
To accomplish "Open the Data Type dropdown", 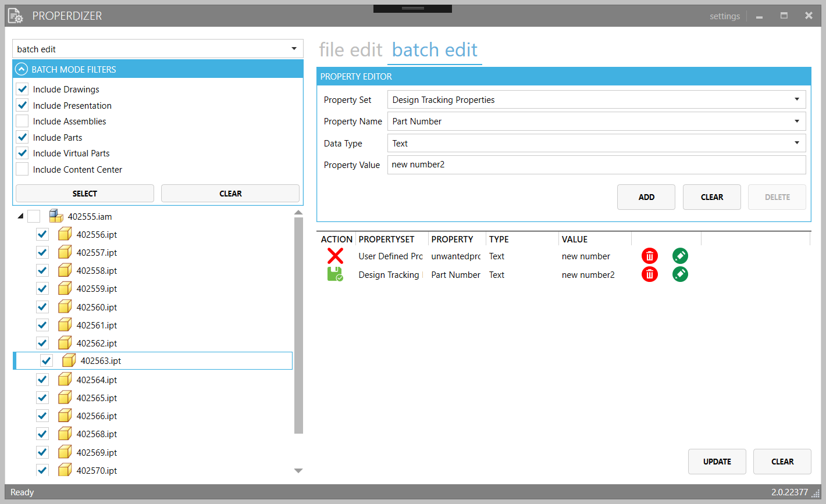I will (596, 143).
